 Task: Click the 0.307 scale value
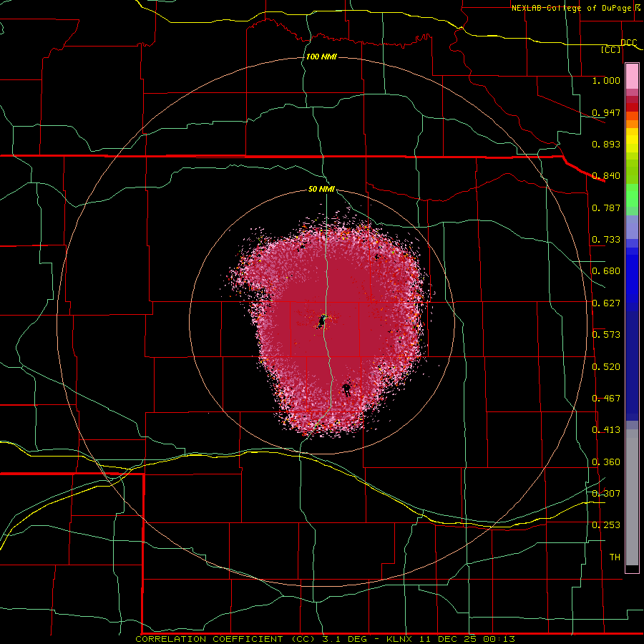(606, 493)
